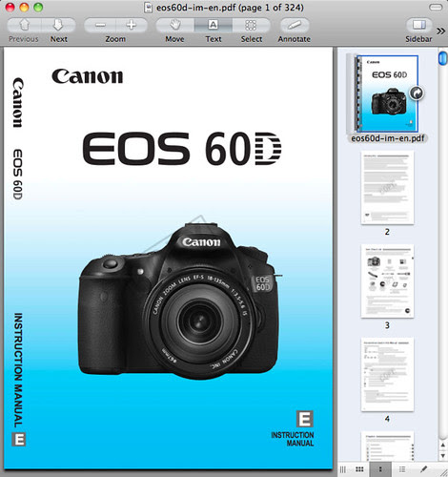The width and height of the screenshot is (448, 477).
Task: Choose the rectangular Select tool
Action: point(251,25)
